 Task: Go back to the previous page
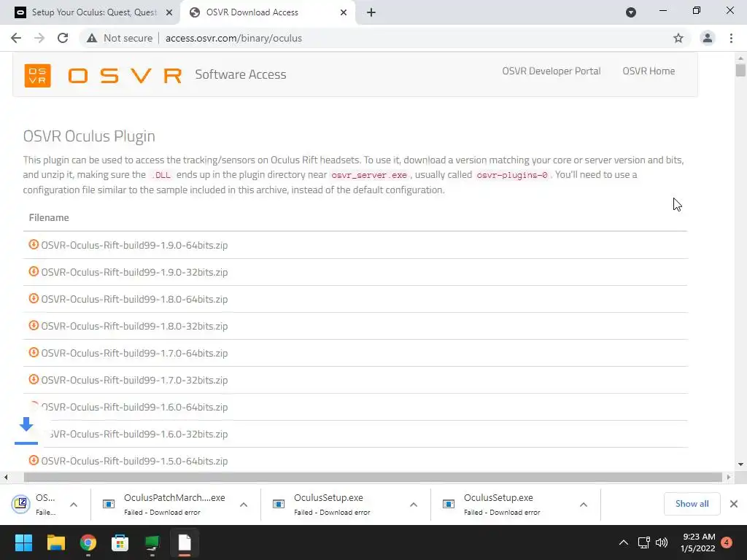pyautogui.click(x=16, y=38)
